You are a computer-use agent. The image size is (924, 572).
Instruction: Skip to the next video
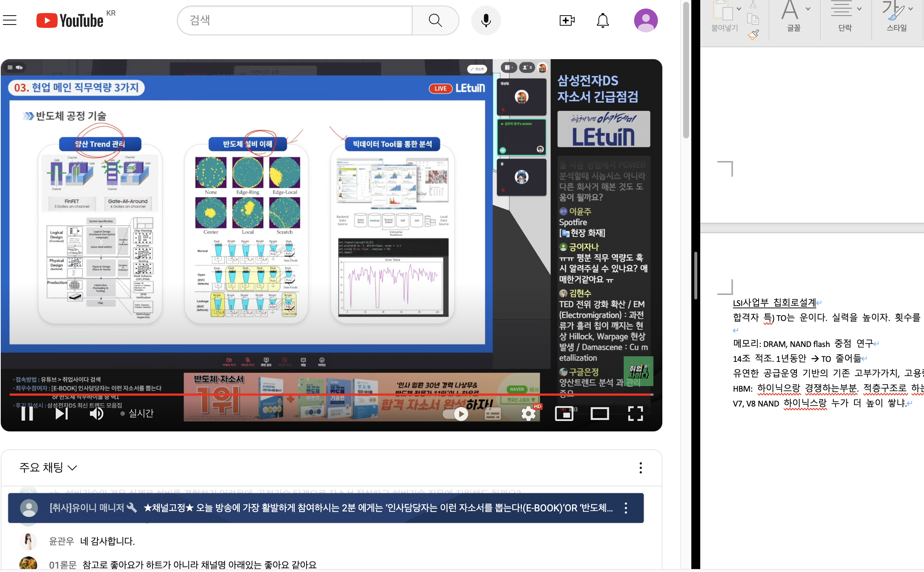click(x=61, y=413)
